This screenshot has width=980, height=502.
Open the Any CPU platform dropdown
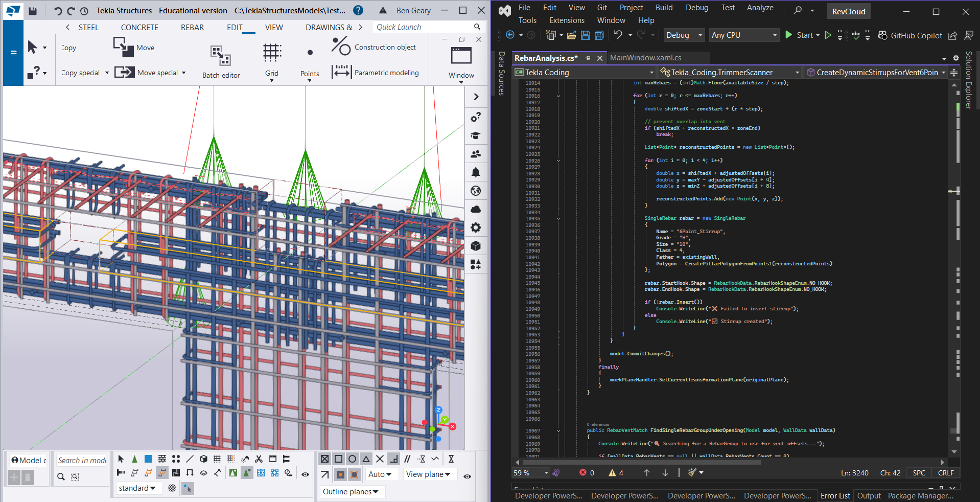[x=744, y=35]
